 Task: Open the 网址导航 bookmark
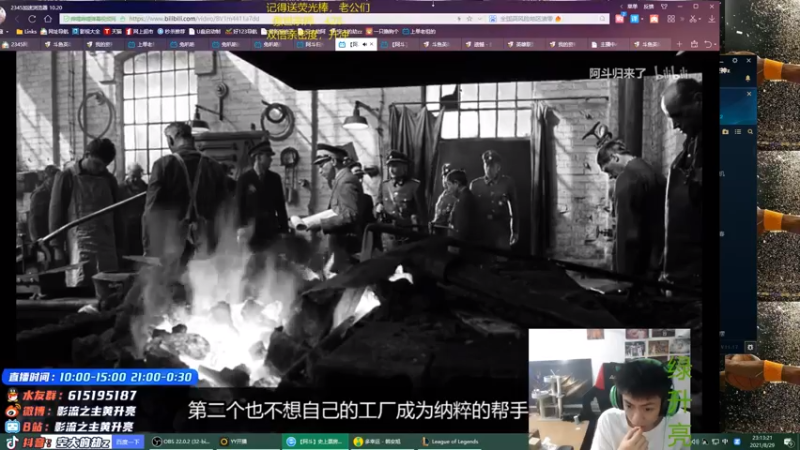click(x=55, y=32)
